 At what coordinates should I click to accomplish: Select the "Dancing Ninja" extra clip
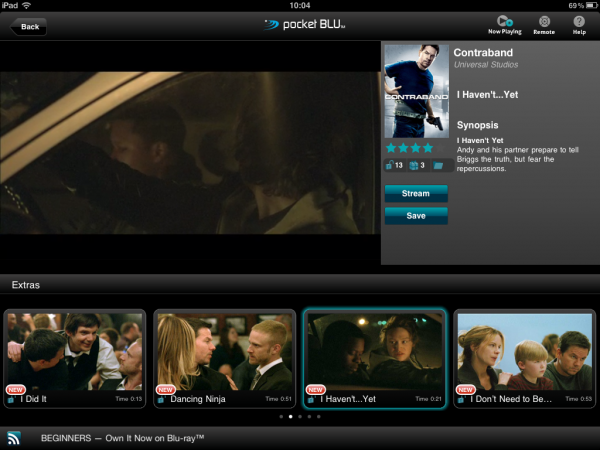click(x=224, y=358)
